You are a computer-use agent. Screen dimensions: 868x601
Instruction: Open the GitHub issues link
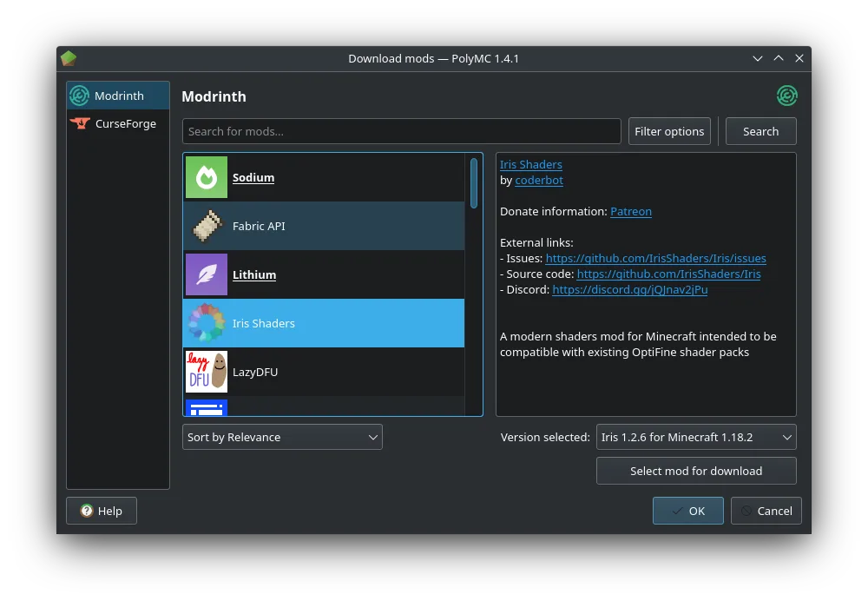(655, 258)
